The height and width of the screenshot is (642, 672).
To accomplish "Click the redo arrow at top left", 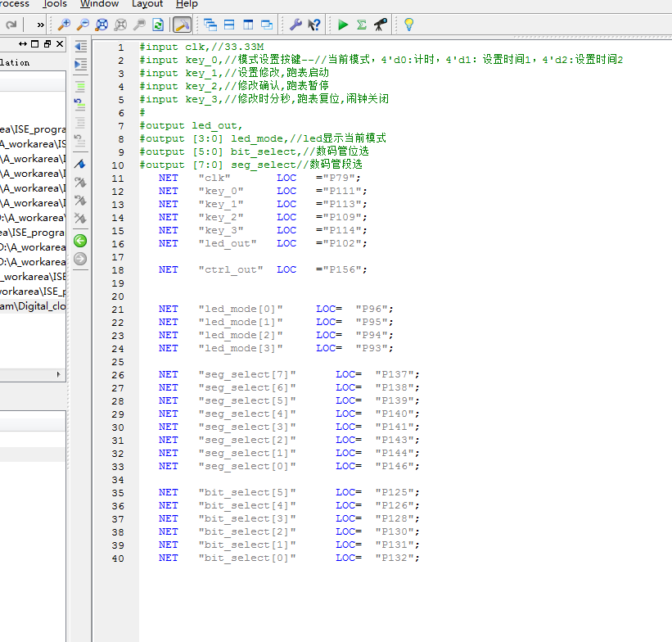I will coord(10,25).
